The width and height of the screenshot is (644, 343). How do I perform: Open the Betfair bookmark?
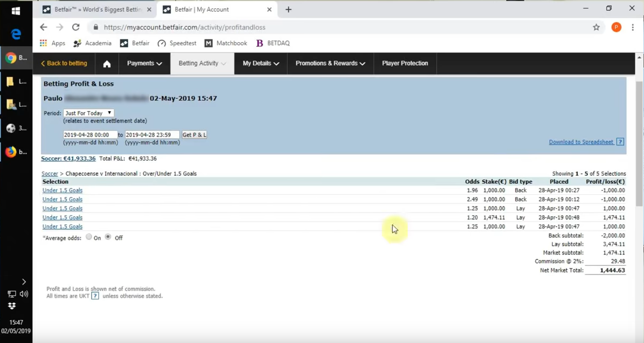coord(135,43)
